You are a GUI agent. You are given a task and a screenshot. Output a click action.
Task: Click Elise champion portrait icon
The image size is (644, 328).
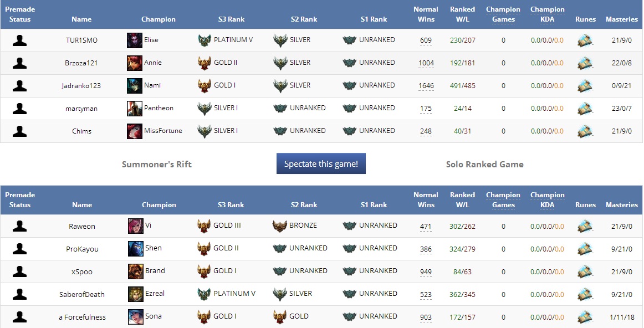(x=135, y=40)
